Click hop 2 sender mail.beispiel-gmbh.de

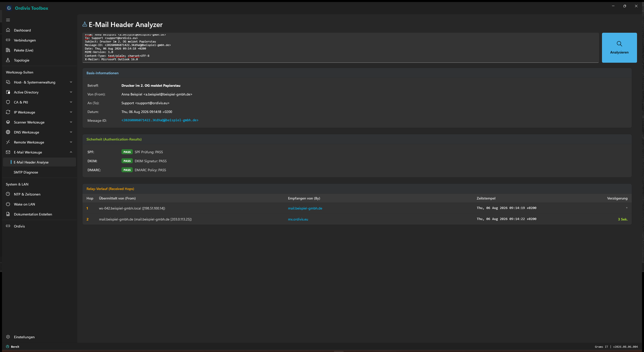pos(145,219)
